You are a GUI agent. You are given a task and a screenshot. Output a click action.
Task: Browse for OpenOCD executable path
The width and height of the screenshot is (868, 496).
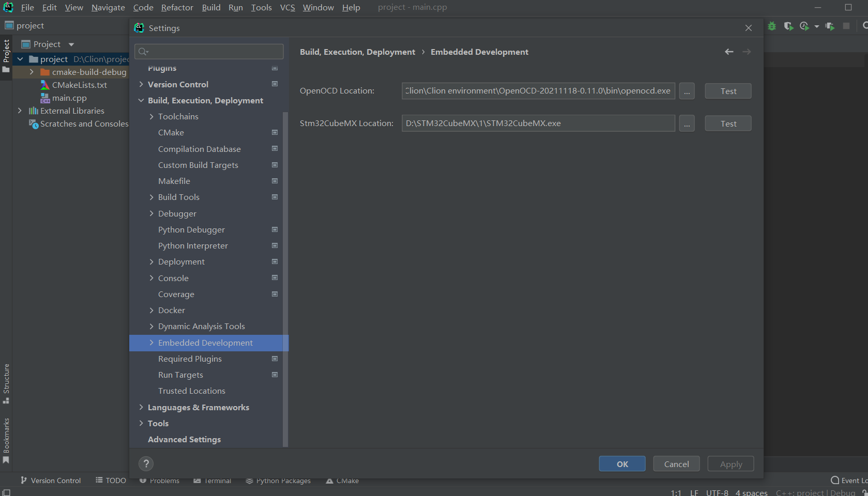(x=687, y=91)
